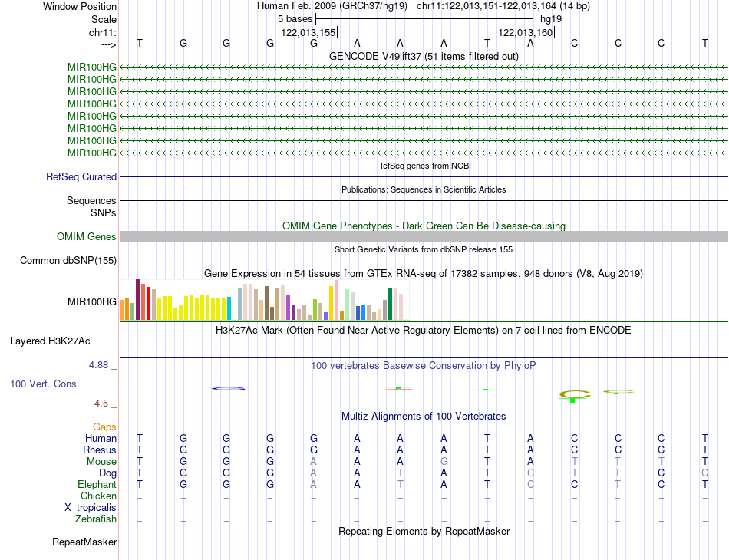This screenshot has width=729, height=560.
Task: Click the gray OMIM Genes bar
Action: point(424,236)
